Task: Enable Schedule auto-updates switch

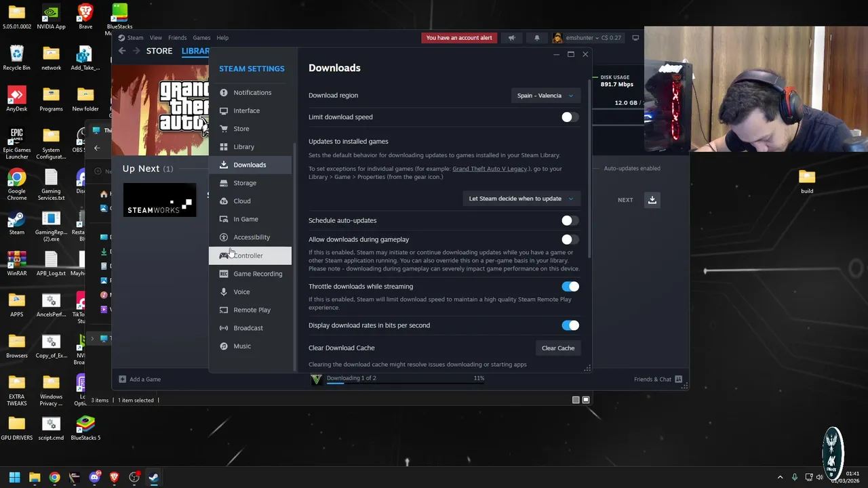Action: point(570,220)
